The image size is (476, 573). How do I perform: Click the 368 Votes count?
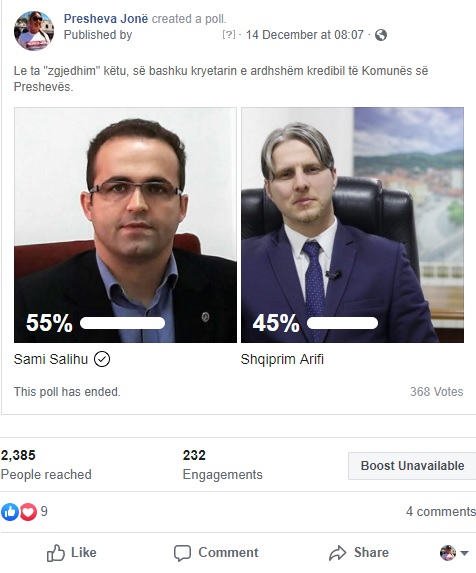(x=437, y=392)
